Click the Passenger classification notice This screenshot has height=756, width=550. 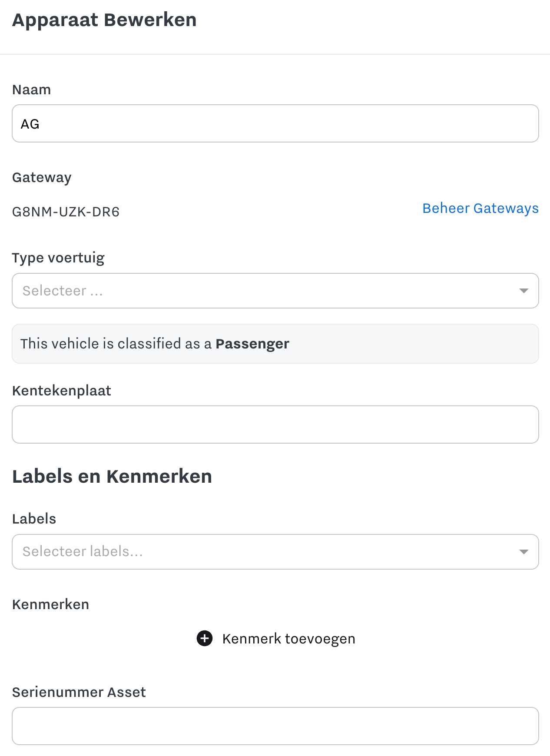click(x=275, y=344)
